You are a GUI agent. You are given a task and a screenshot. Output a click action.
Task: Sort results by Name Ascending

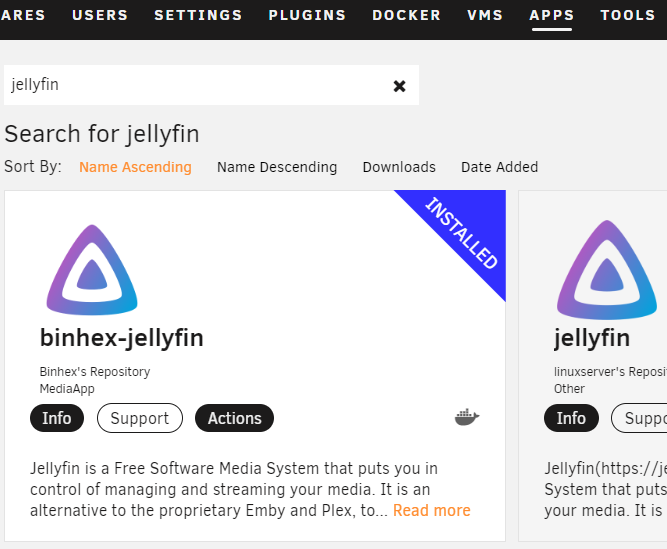pyautogui.click(x=135, y=167)
